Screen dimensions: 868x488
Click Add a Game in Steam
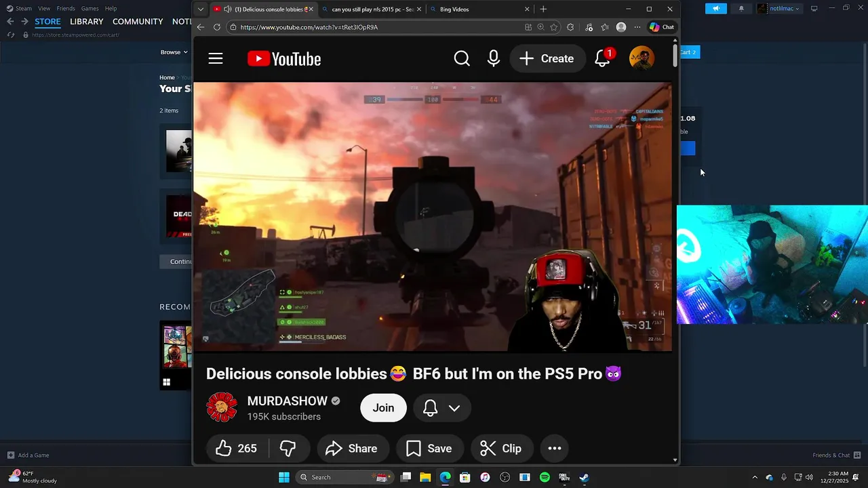pos(28,455)
